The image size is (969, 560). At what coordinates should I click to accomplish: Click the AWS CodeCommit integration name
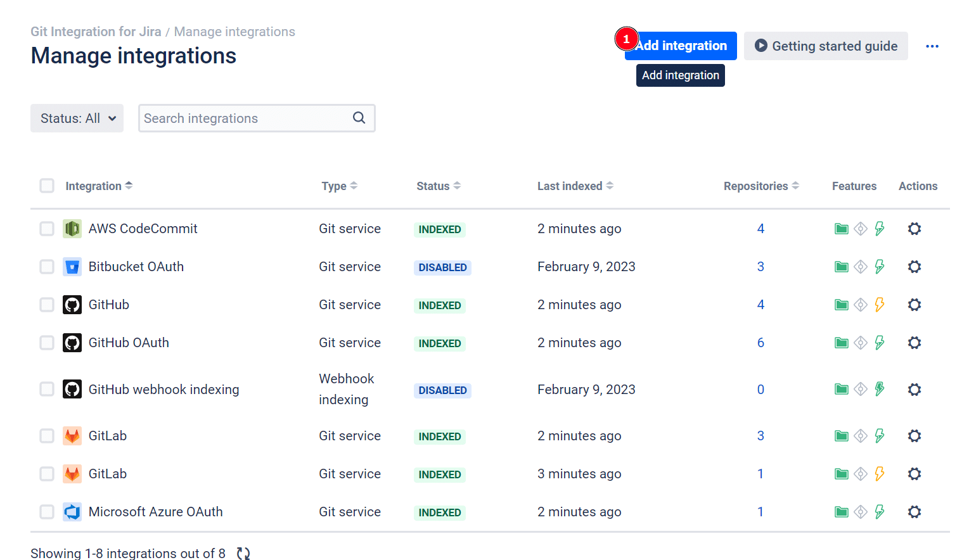point(143,229)
